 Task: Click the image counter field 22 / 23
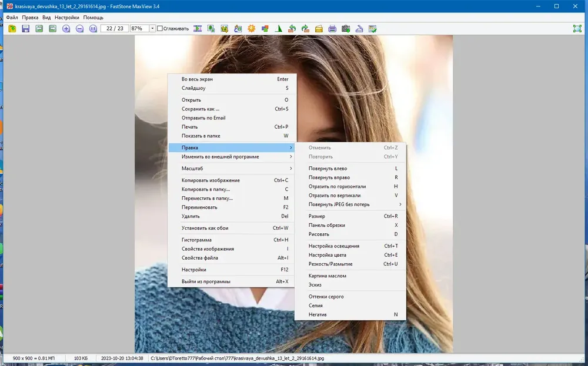pyautogui.click(x=115, y=28)
